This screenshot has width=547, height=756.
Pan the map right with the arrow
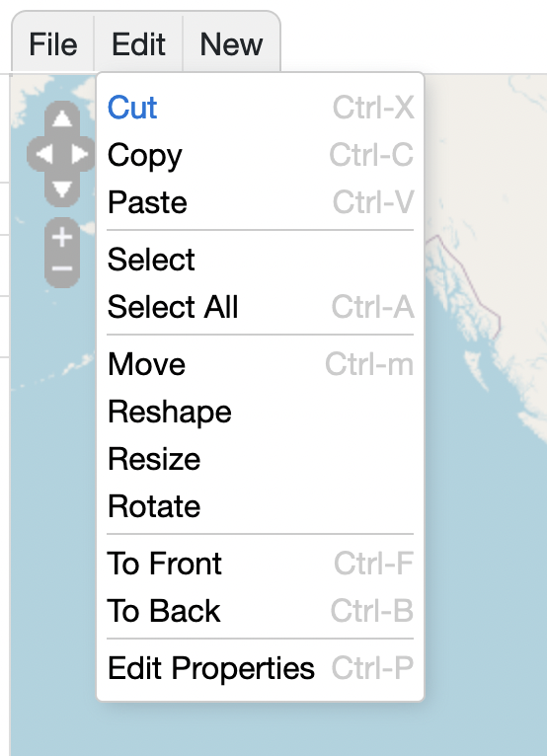click(x=80, y=154)
